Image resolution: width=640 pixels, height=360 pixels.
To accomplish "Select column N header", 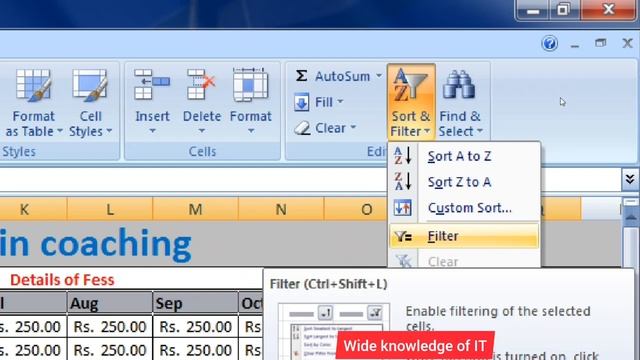I will pyautogui.click(x=281, y=209).
